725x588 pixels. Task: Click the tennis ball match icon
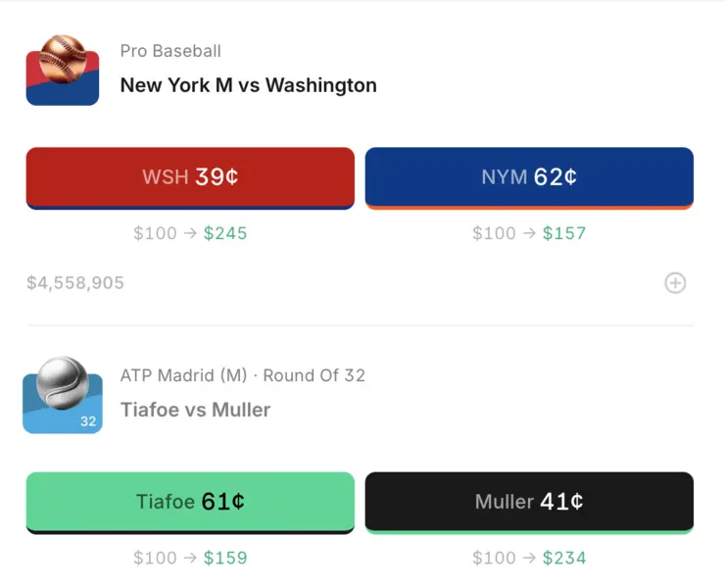click(x=62, y=393)
